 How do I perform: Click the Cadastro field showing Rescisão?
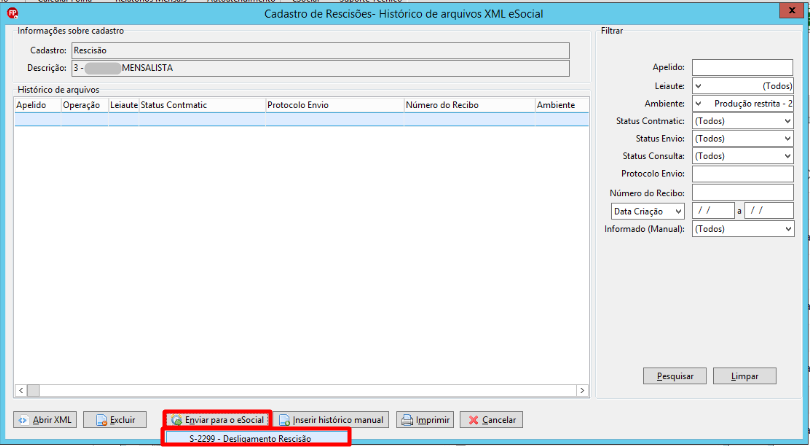(320, 51)
